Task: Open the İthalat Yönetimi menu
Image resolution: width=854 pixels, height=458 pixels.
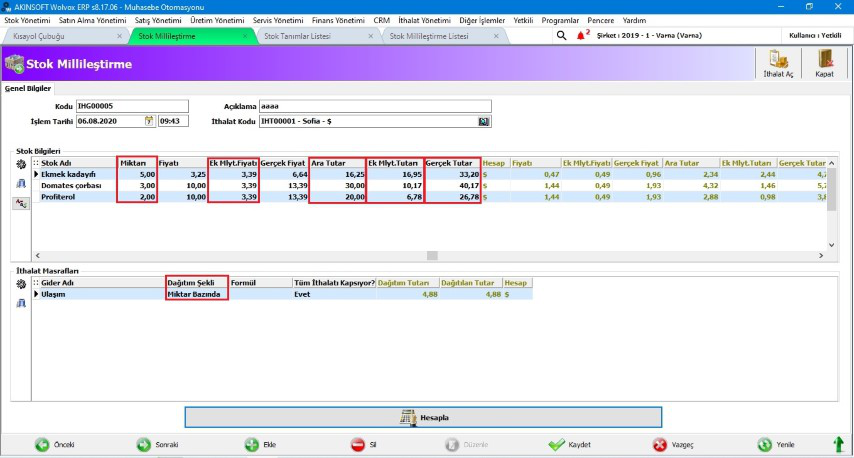Action: tap(424, 20)
